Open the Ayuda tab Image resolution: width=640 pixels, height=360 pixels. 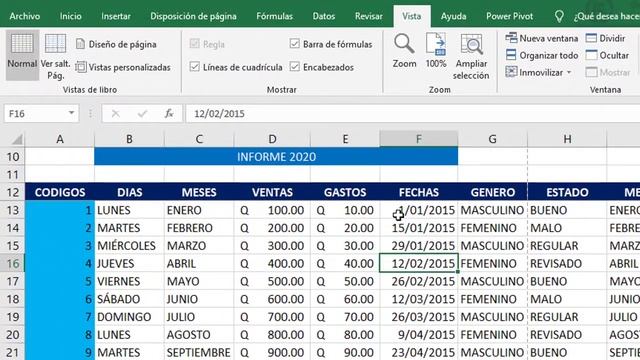click(453, 16)
